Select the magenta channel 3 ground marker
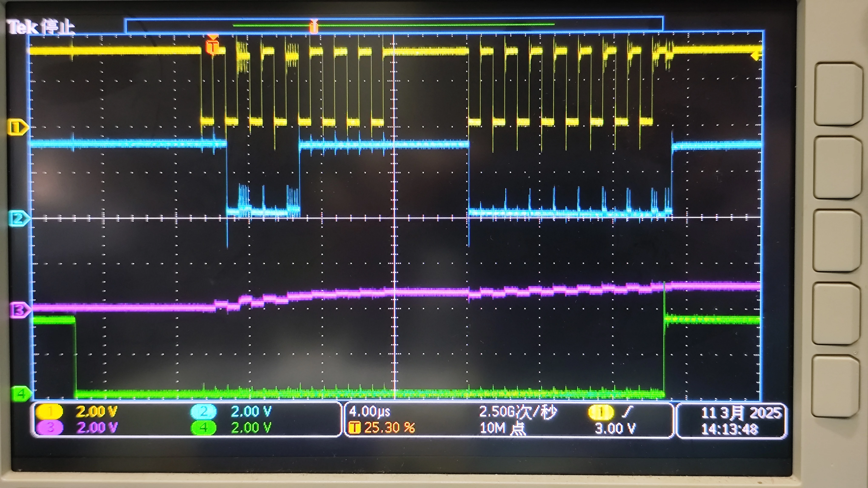868x488 pixels. click(20, 310)
